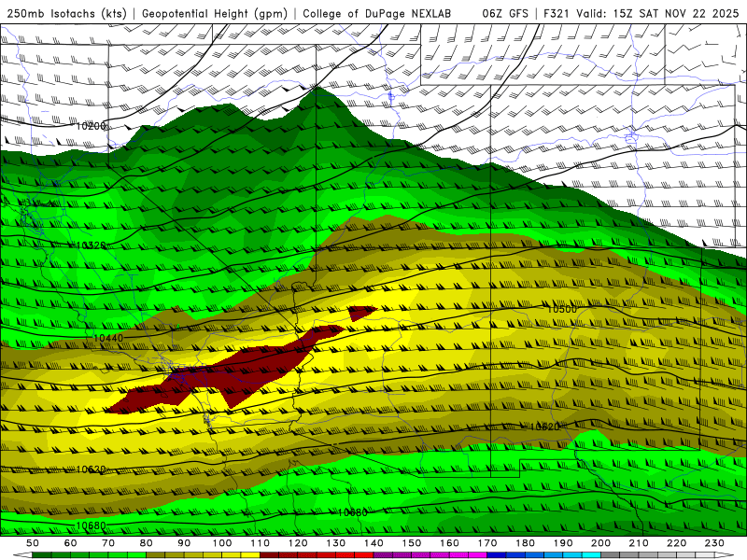This screenshot has width=747, height=560.
Task: Click the left arrow end of color bar
Action: tap(22, 555)
